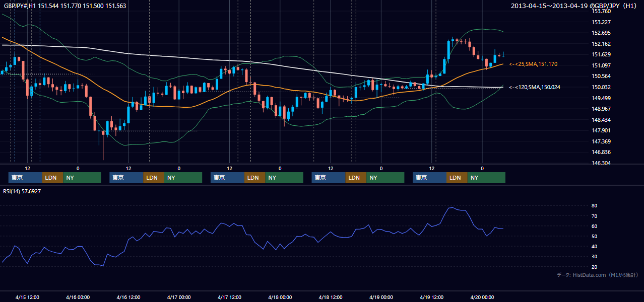Click the RSI(14) 57.6927 indicator label
644x302 pixels.
pos(22,191)
